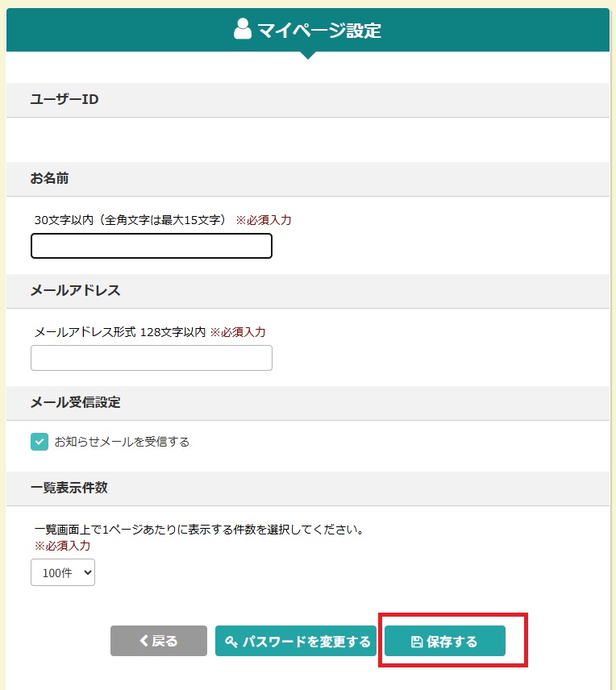Focus the お名前 text input field
Image resolution: width=616 pixels, height=690 pixels.
point(152,246)
